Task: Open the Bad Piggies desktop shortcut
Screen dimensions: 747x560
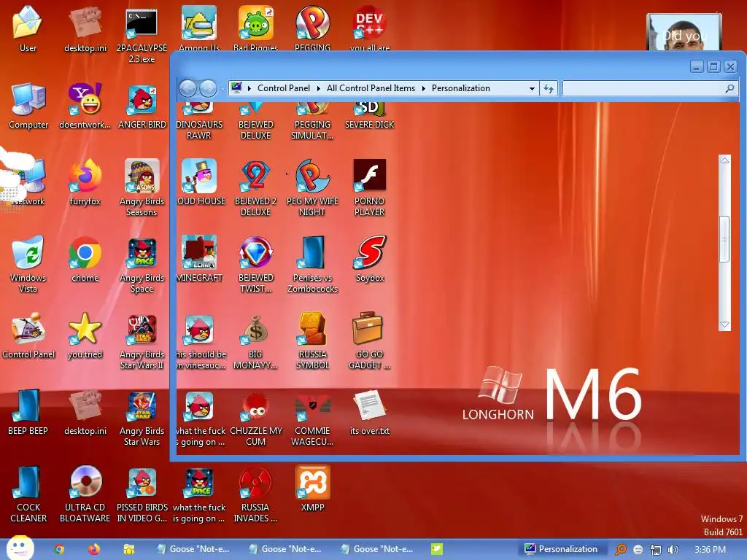Action: coord(256,28)
